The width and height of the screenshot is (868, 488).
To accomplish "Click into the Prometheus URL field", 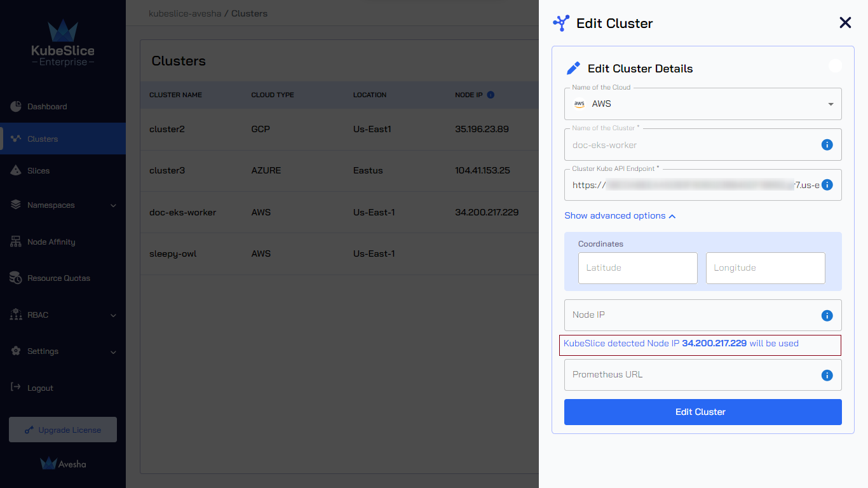I will 703,375.
